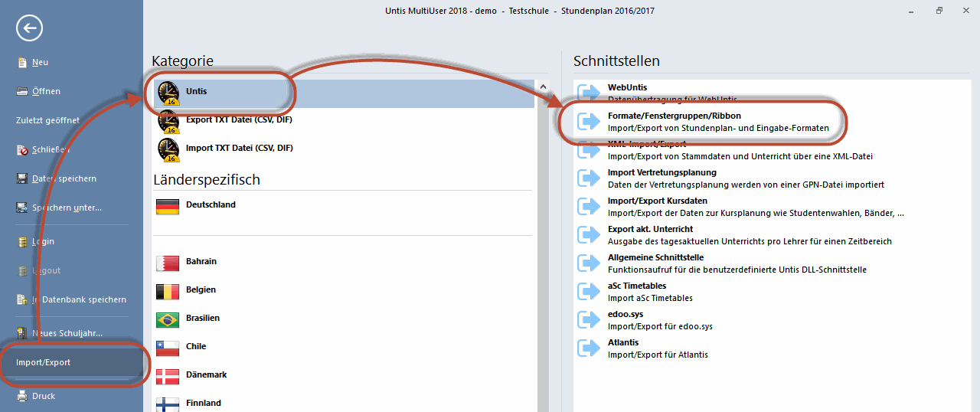The width and height of the screenshot is (980, 412).
Task: Select Import TXT Datei (CSV, DIF) label
Action: pyautogui.click(x=240, y=148)
